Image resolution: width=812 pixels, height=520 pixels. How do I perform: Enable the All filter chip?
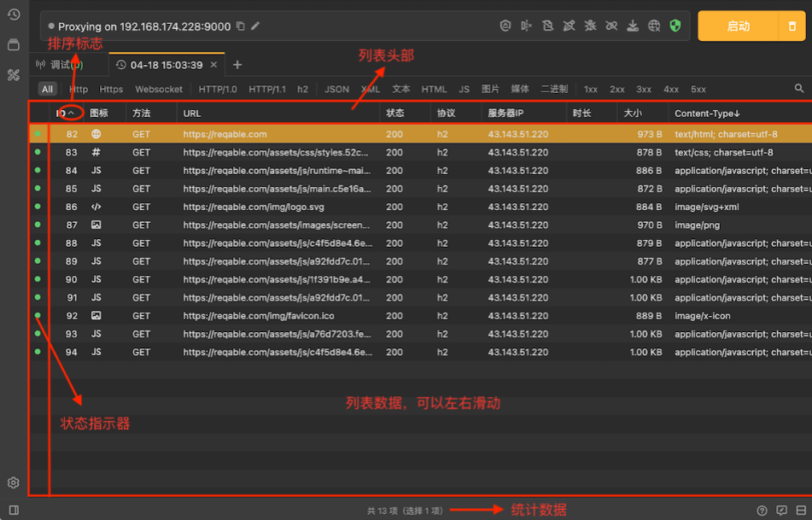tap(47, 89)
